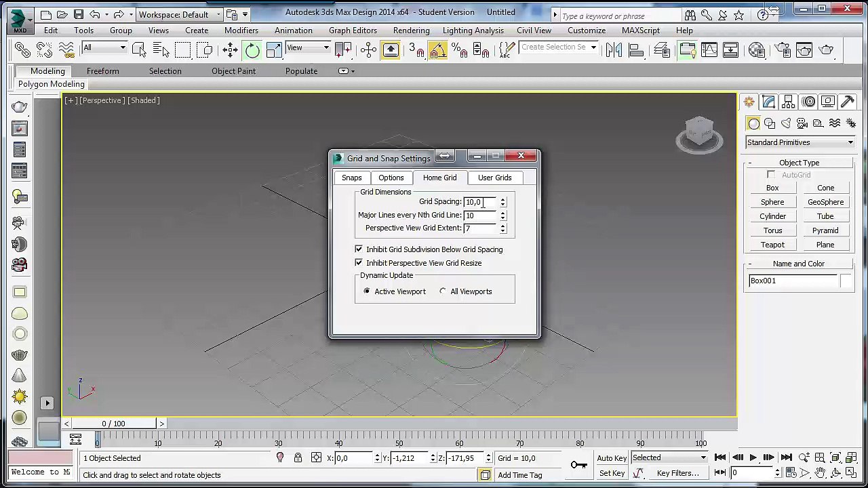Switch to the Hierarchy command panel
The height and width of the screenshot is (488, 868).
pyautogui.click(x=788, y=102)
